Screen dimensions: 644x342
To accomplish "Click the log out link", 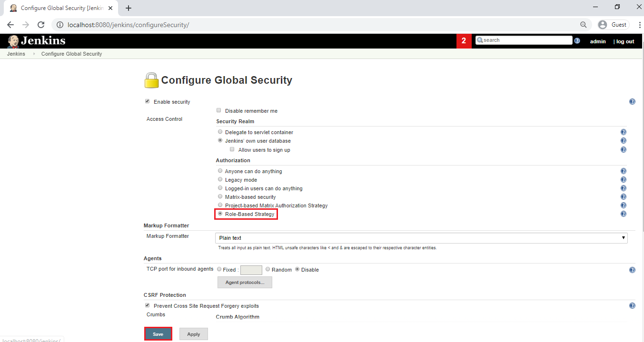I will [625, 41].
